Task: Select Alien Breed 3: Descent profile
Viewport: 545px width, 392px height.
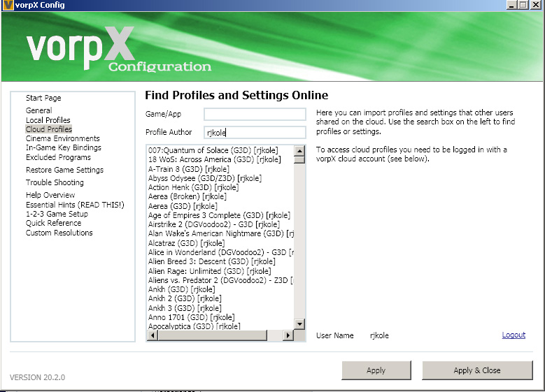Action: (x=212, y=261)
